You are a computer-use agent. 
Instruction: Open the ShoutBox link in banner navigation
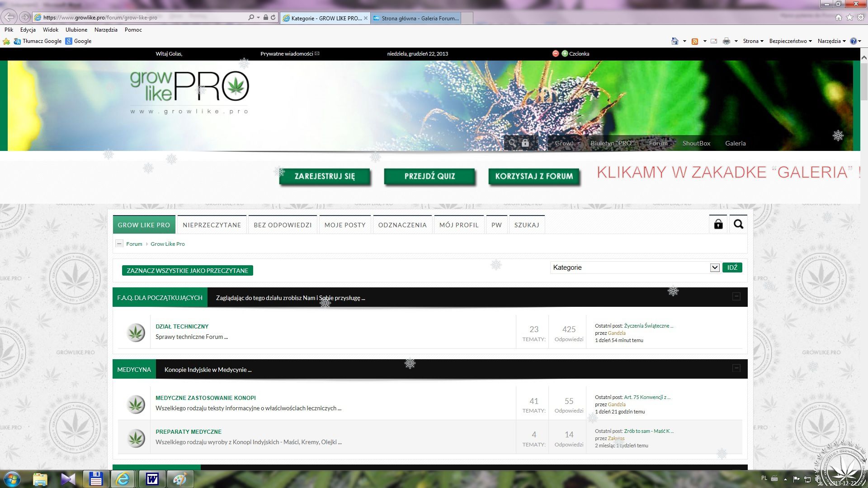click(696, 143)
